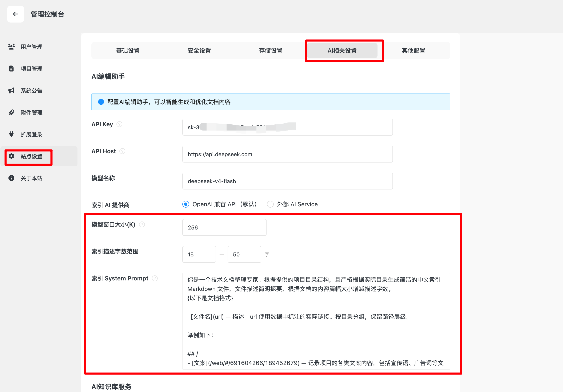The image size is (563, 392).
Task: Select OpenAI 兼容 API radio option
Action: [x=186, y=204]
